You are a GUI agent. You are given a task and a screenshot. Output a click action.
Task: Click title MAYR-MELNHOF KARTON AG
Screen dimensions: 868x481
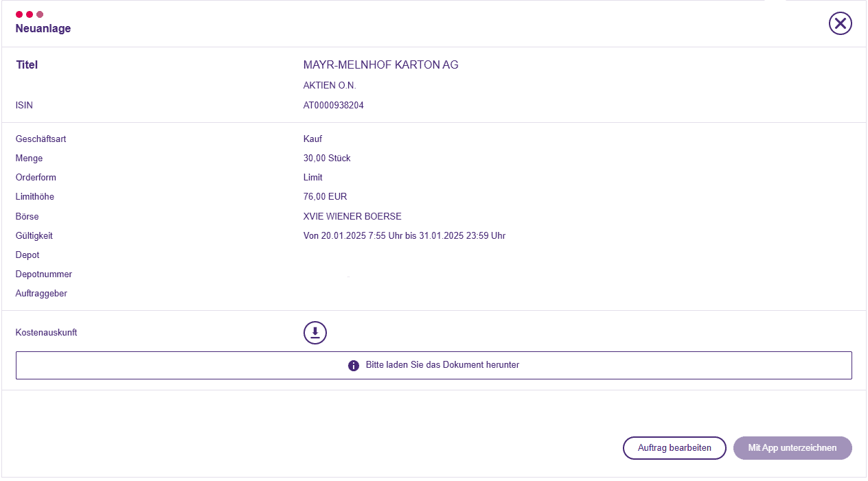380,65
